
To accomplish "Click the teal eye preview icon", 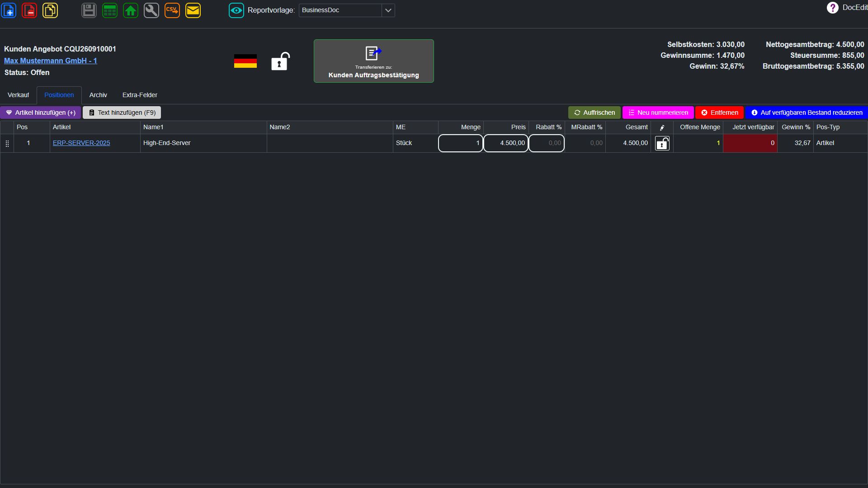I will tap(236, 10).
